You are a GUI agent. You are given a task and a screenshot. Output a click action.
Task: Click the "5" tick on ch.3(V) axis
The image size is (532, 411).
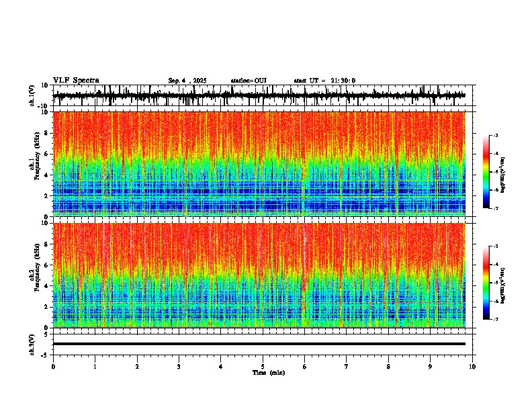point(46,334)
